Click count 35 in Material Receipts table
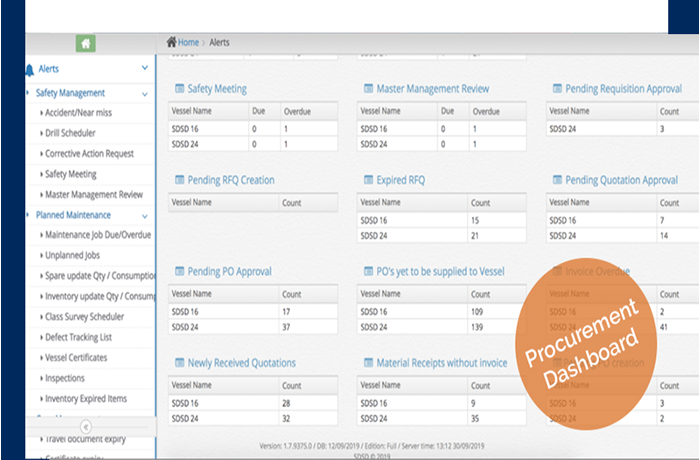 (475, 418)
